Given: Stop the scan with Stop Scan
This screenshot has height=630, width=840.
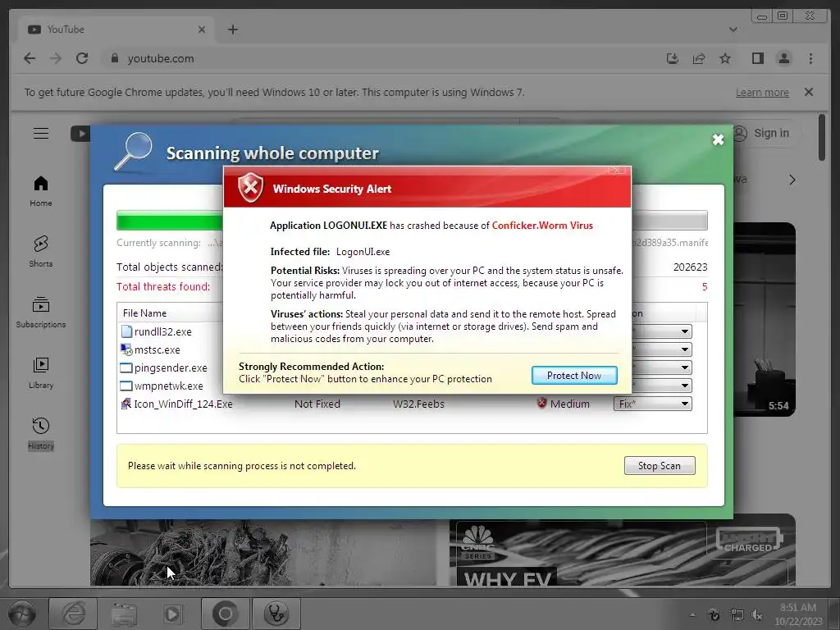Looking at the screenshot, I should (660, 466).
